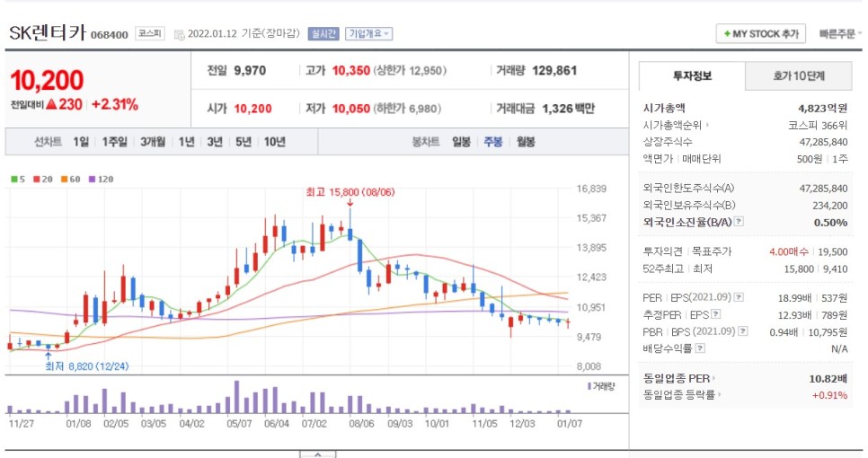Click the 코스피 market badge
This screenshot has height=458, width=868.
click(149, 34)
